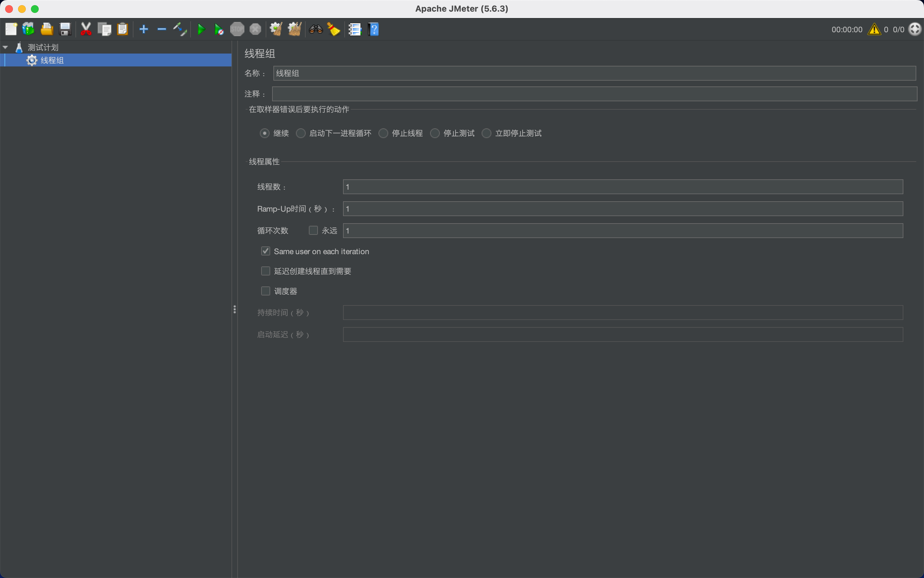This screenshot has height=578, width=924.
Task: Start the test with green play icon
Action: (201, 29)
